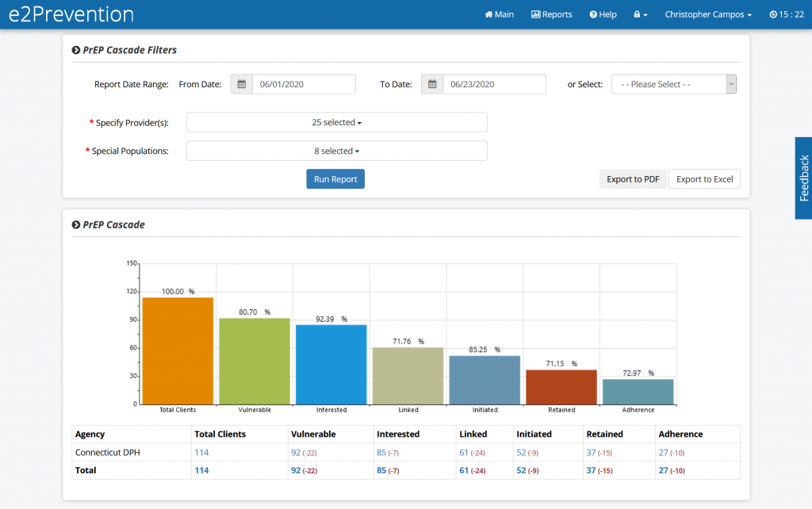Open the Special Populations 8 selected dropdown
Viewport: 812px width, 509px height.
coord(336,151)
